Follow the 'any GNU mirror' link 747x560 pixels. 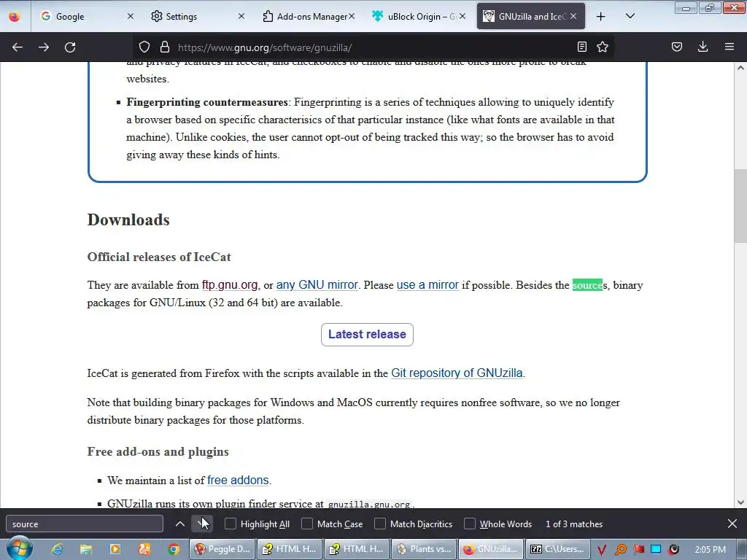317,285
